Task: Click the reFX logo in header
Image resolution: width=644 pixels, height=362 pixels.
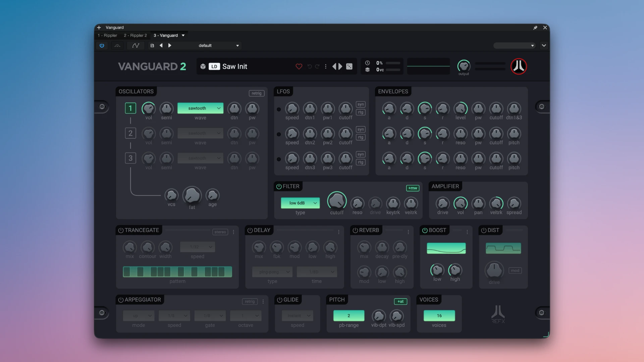Action: point(519,66)
